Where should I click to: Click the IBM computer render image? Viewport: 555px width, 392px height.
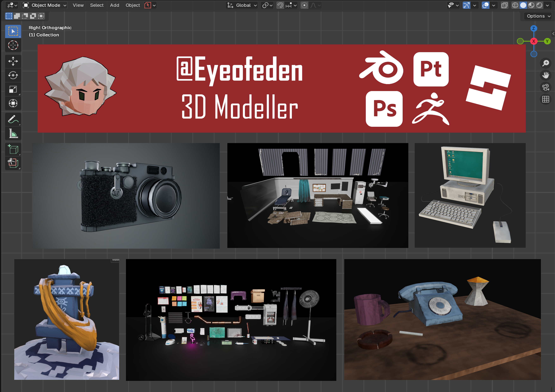(x=470, y=195)
